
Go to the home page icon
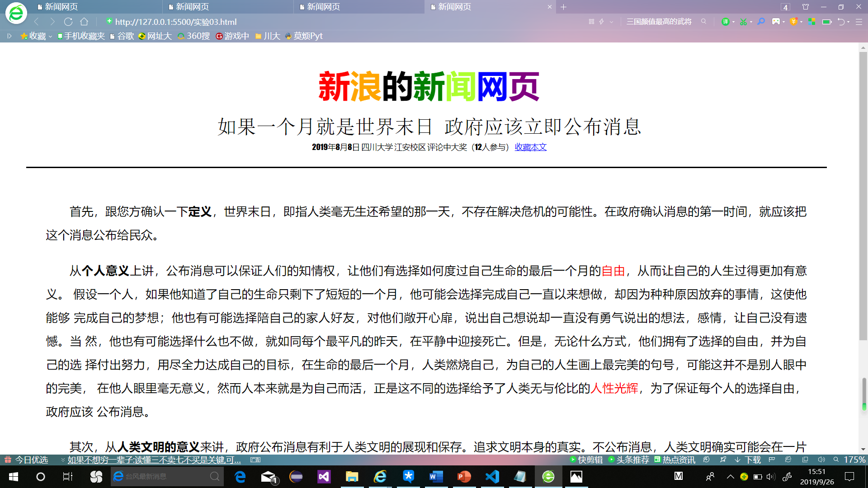click(x=84, y=22)
